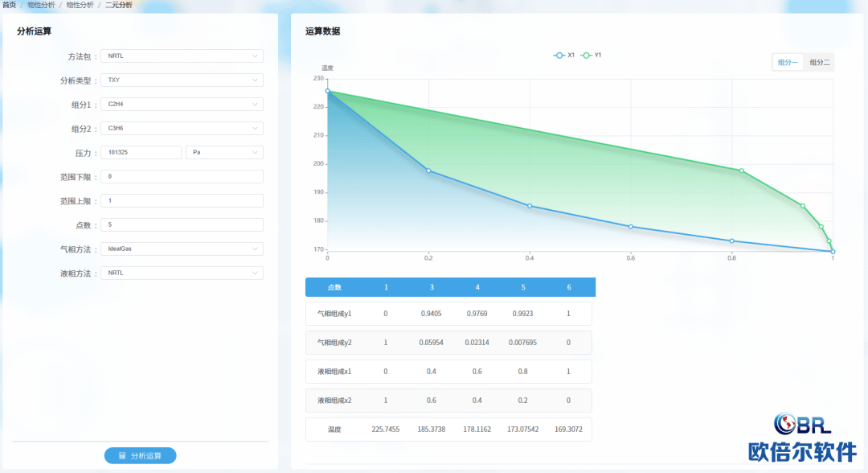Open the pressure unit Pa dropdown
This screenshot has width=868, height=473.
tap(224, 152)
